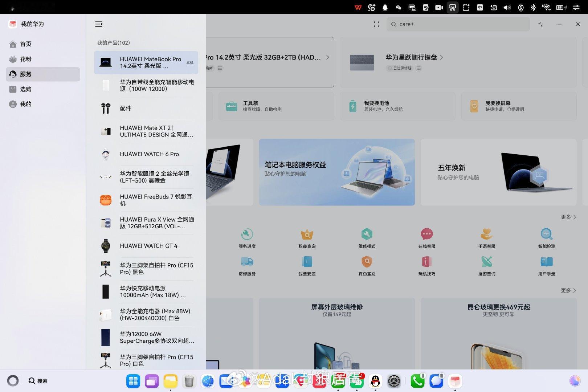588x392 pixels.
Task: Open the 我的 profile tab
Action: [43, 104]
